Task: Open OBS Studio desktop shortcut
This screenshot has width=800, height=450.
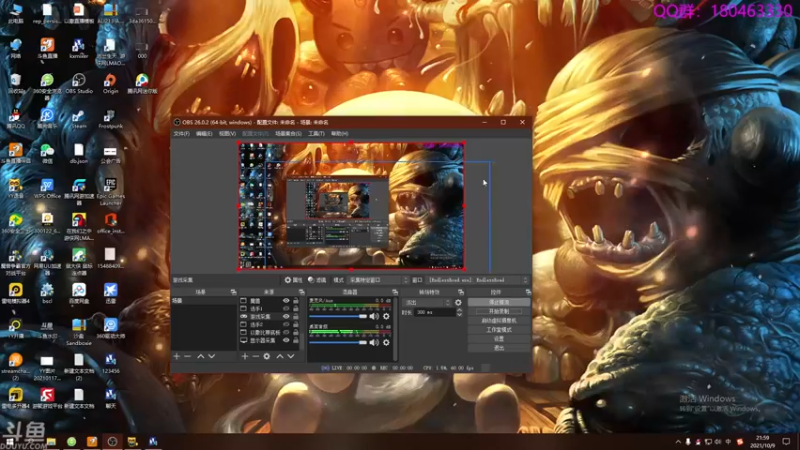Action: pos(78,81)
